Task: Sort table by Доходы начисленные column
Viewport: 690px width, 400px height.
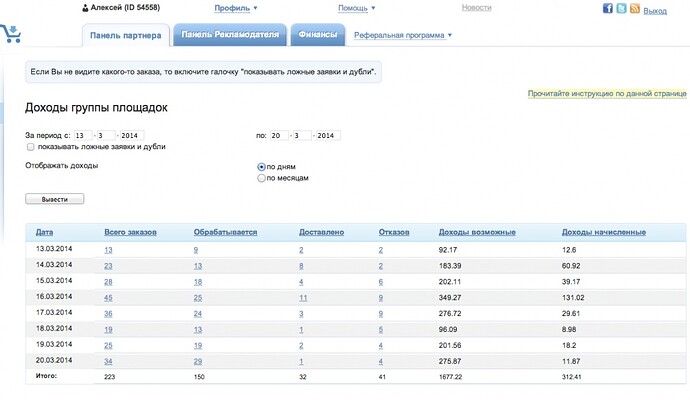Action: point(604,232)
